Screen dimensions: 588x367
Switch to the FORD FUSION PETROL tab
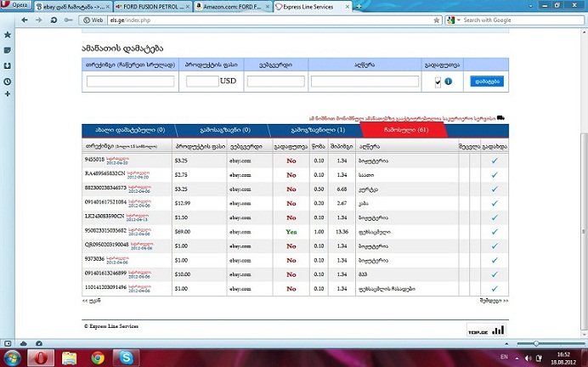point(153,7)
